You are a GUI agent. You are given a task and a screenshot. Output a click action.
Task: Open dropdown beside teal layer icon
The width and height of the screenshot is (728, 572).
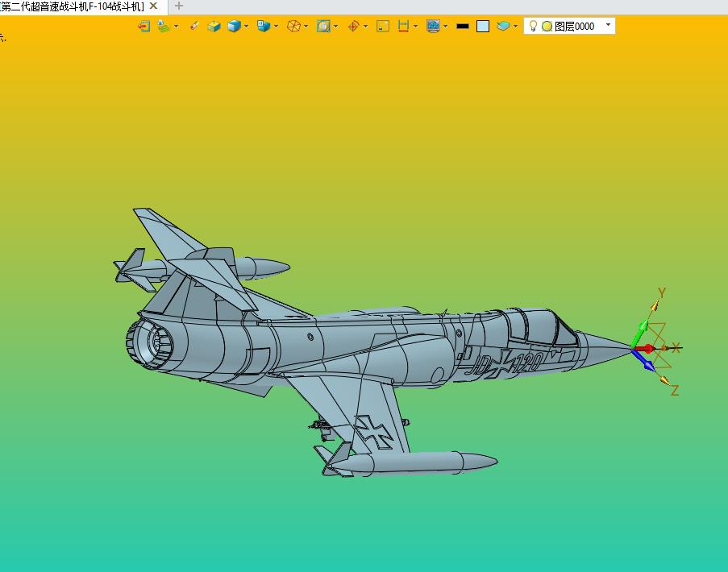pyautogui.click(x=515, y=27)
